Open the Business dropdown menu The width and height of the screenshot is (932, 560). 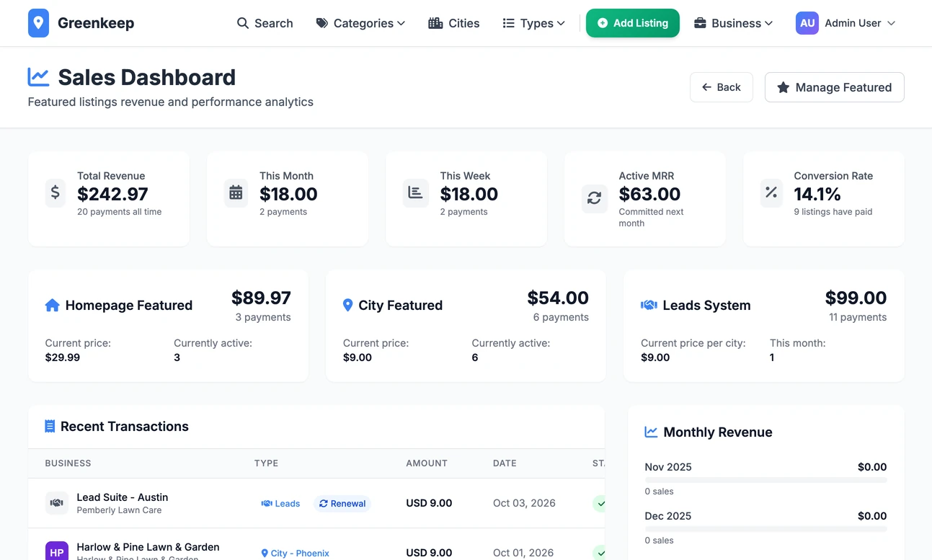tap(733, 23)
